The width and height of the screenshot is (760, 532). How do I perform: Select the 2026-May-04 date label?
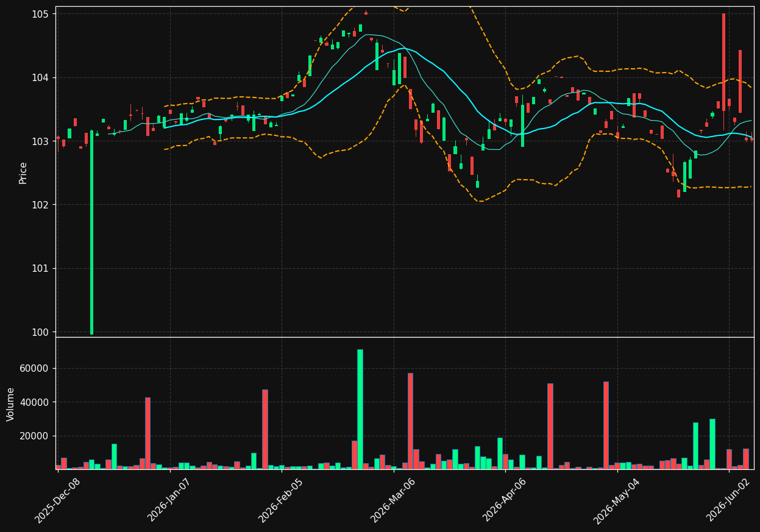pyautogui.click(x=617, y=500)
